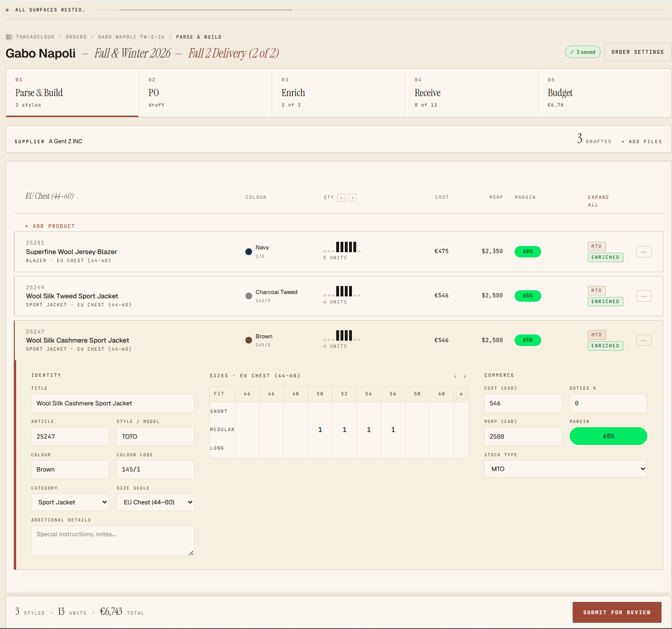Click Regular size 56 quantity cell
The image size is (672, 629).
pos(393,430)
